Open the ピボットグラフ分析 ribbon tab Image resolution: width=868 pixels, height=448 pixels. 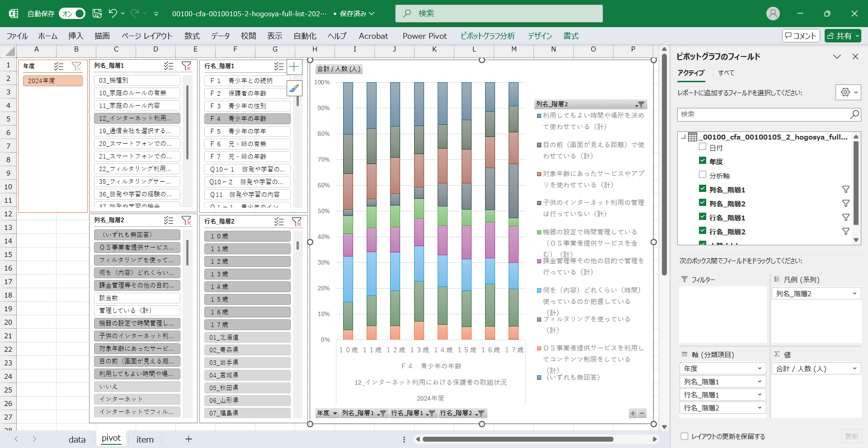[x=487, y=36]
